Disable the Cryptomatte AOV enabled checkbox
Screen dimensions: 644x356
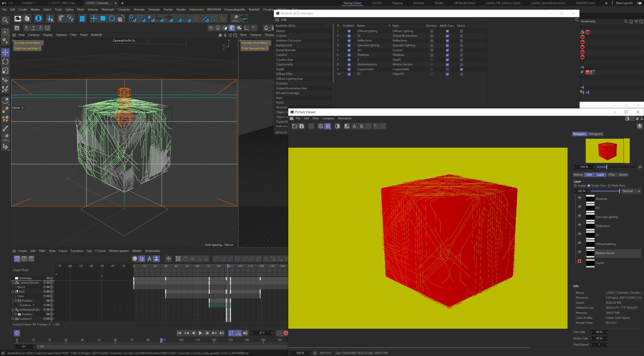click(349, 69)
